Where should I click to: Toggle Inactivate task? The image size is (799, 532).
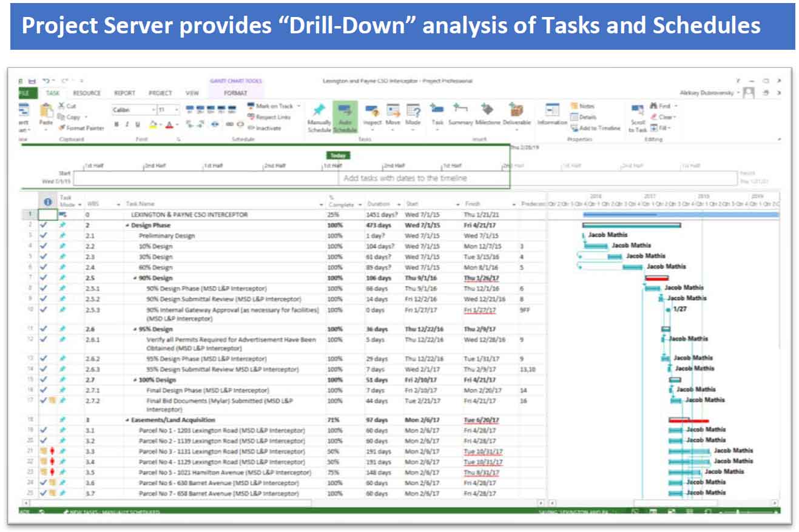coord(265,128)
